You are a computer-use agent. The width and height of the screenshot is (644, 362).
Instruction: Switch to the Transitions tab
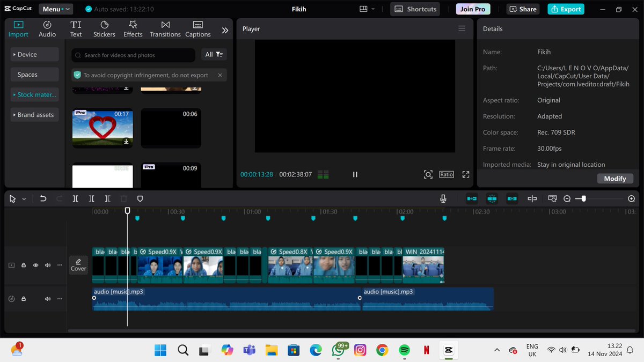pyautogui.click(x=165, y=29)
